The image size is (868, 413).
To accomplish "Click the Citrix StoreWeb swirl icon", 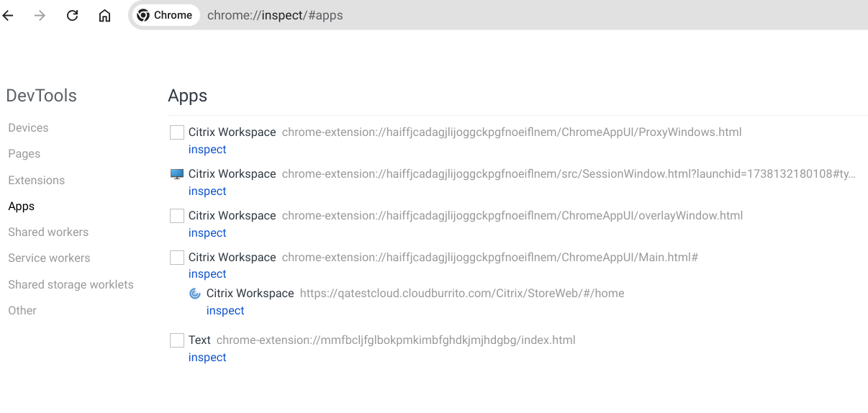I will pos(195,294).
